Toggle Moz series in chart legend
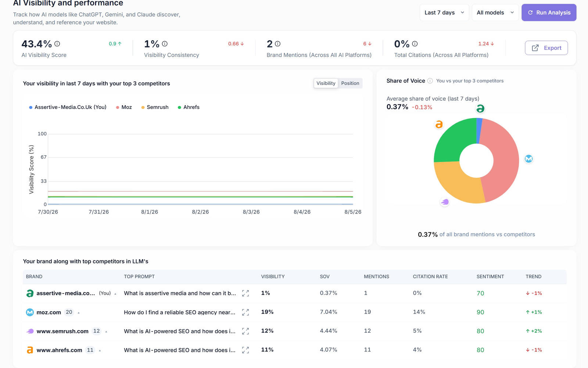Viewport: 588px width, 368px height. 124,107
